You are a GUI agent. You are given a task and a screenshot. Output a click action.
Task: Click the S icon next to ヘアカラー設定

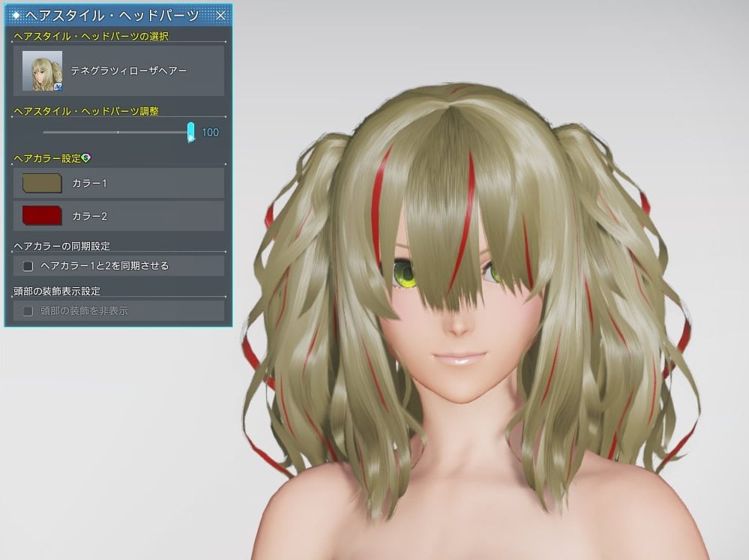tap(86, 157)
